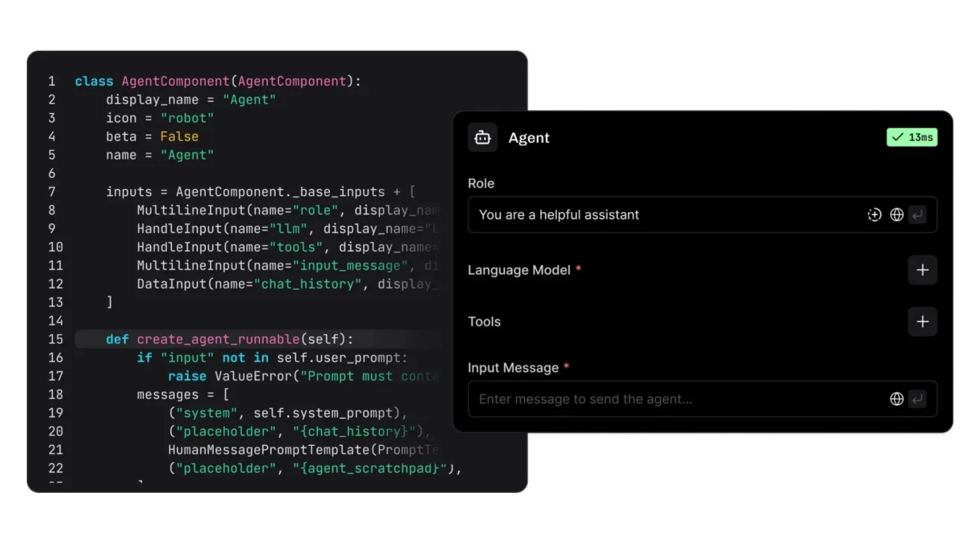
Task: Click the "def create_agent_runnable(self):" line
Action: pyautogui.click(x=230, y=340)
